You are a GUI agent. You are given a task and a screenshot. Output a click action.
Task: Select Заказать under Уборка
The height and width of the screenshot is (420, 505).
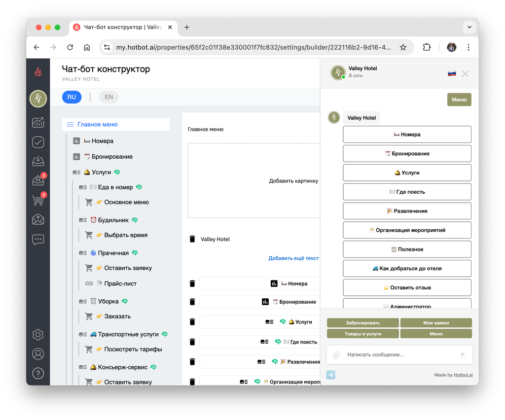pos(117,316)
